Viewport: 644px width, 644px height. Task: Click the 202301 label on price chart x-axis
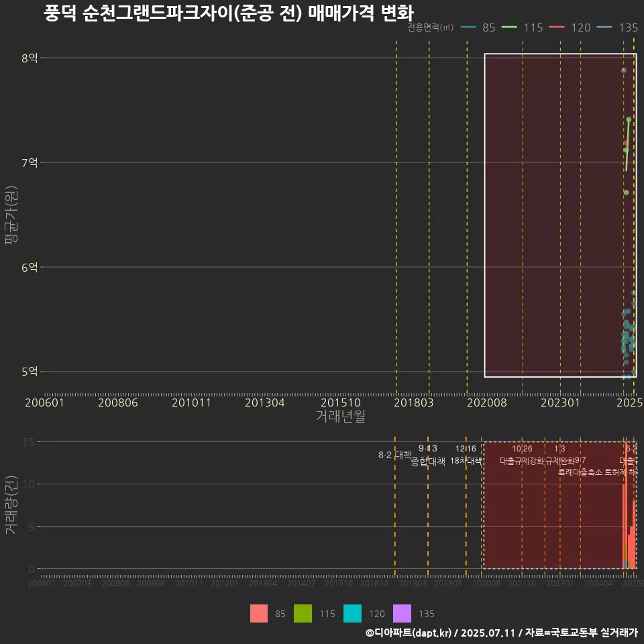(x=560, y=402)
